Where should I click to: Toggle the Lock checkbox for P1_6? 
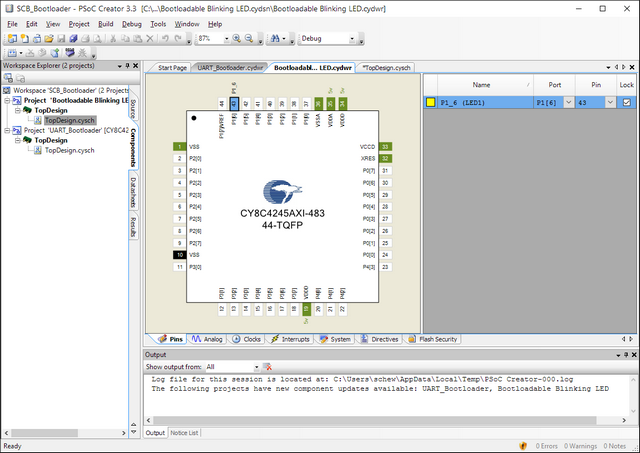point(627,102)
